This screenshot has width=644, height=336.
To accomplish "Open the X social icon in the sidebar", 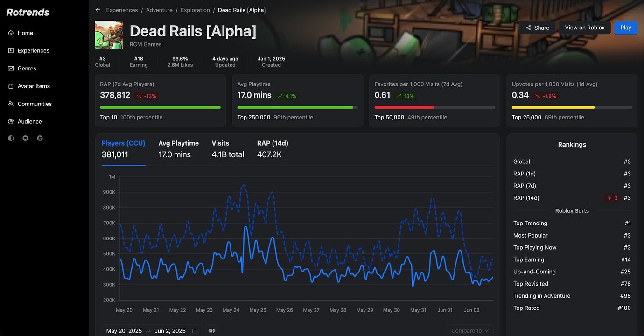I will [40, 138].
